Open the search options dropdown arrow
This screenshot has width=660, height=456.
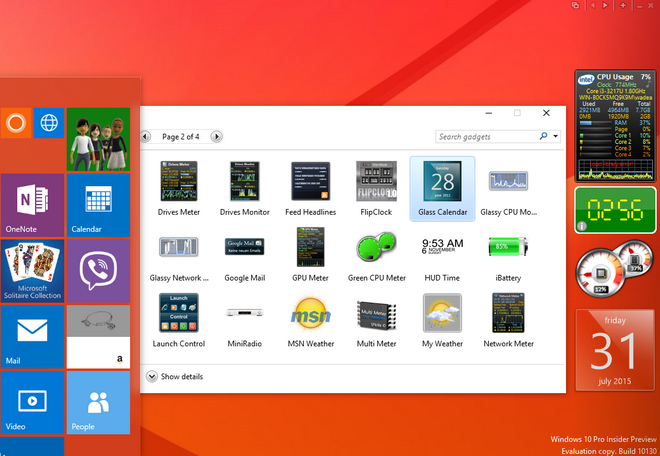point(556,136)
